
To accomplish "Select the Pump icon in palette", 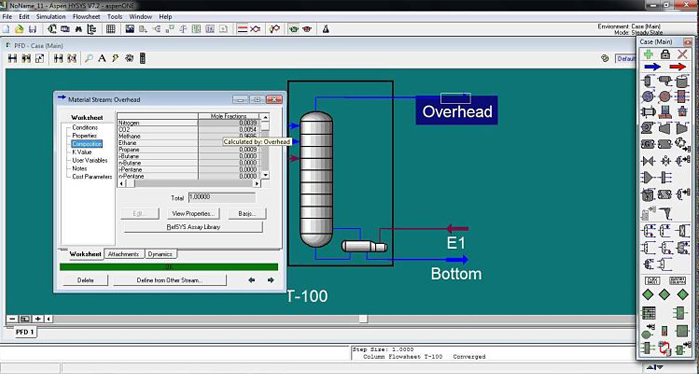I will [648, 128].
